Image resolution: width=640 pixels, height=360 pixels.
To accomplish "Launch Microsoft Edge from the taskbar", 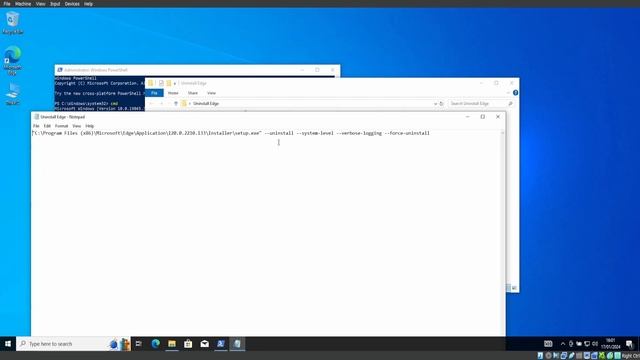I will tap(156, 344).
